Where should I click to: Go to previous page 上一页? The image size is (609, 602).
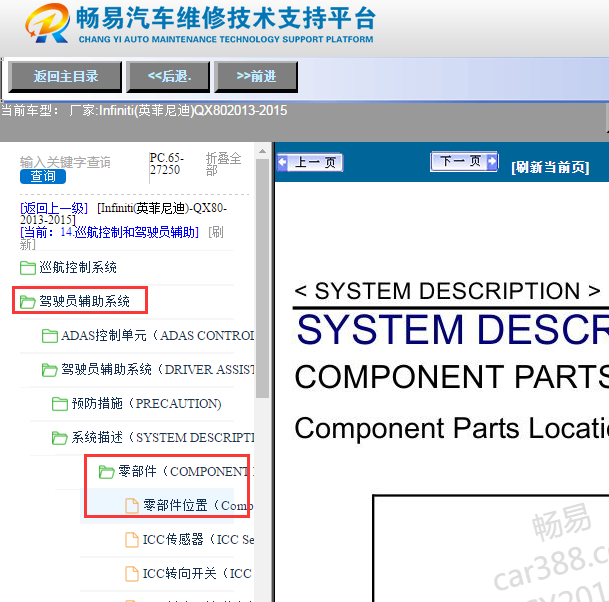tap(310, 162)
